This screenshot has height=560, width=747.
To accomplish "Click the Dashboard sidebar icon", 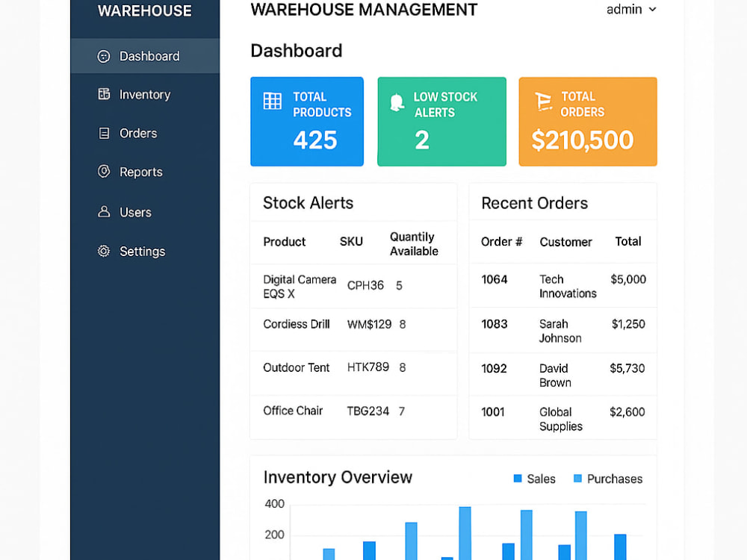I will click(x=104, y=56).
